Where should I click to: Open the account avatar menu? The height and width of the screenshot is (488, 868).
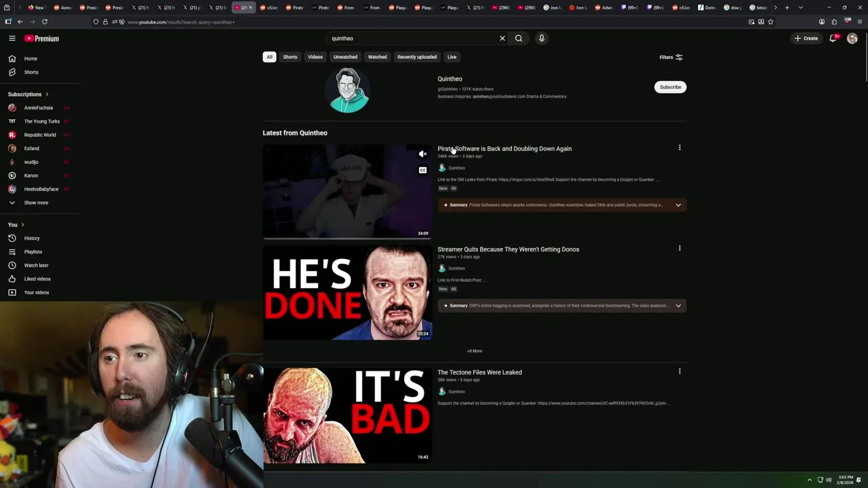(x=852, y=39)
